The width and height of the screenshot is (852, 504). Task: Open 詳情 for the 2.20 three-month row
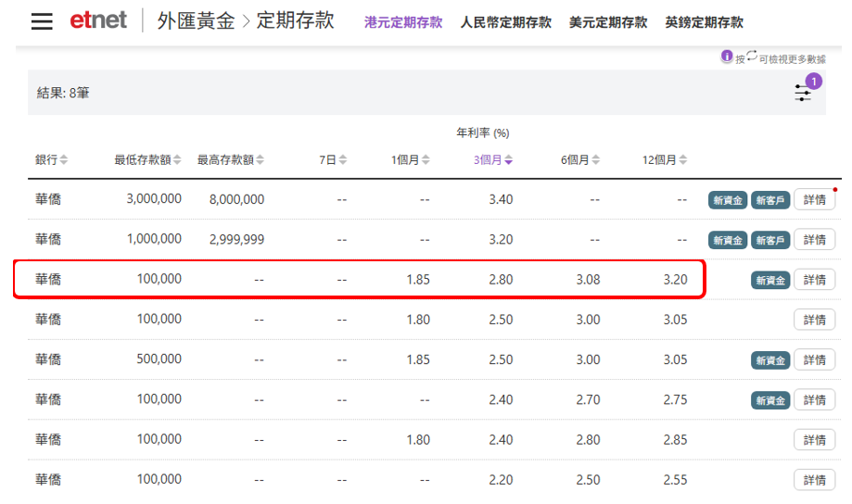815,480
